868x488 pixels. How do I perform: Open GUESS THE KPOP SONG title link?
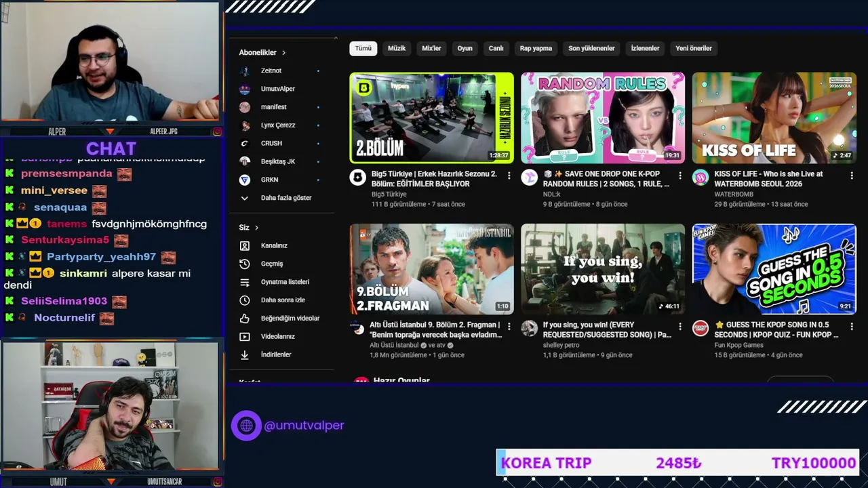(x=777, y=330)
